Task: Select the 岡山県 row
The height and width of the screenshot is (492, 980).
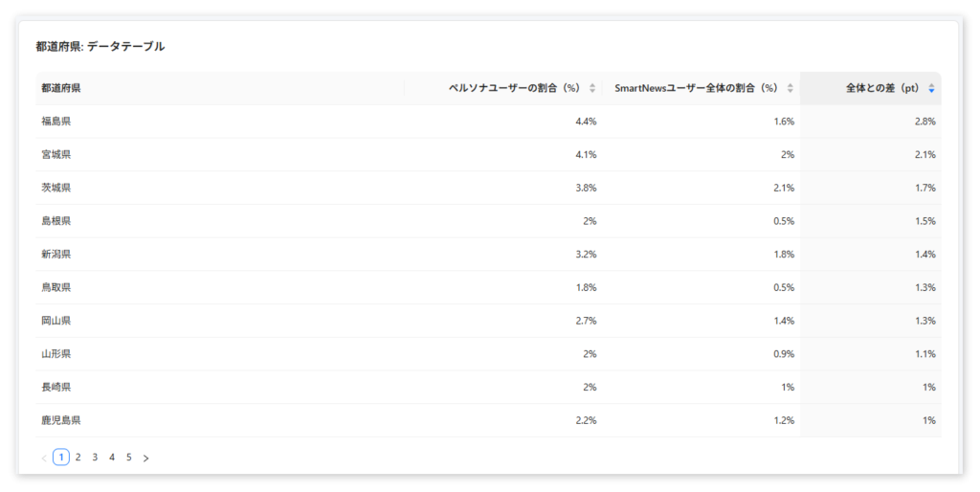Action: tap(488, 321)
